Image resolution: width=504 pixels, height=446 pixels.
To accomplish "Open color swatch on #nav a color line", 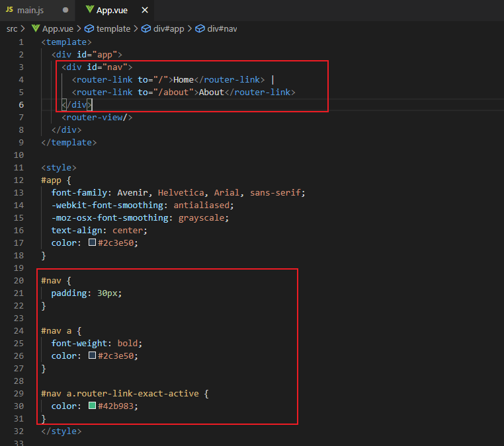I will pyautogui.click(x=92, y=355).
